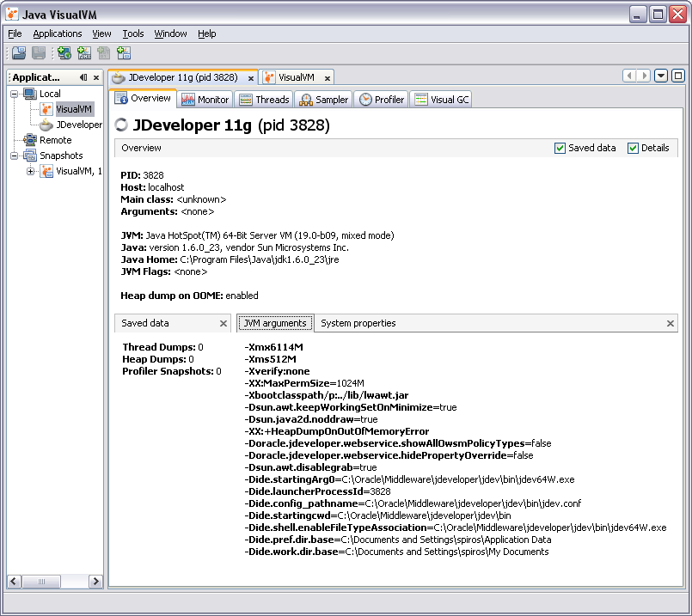This screenshot has height=616, width=692.
Task: Open the Tools menu
Action: 132,34
